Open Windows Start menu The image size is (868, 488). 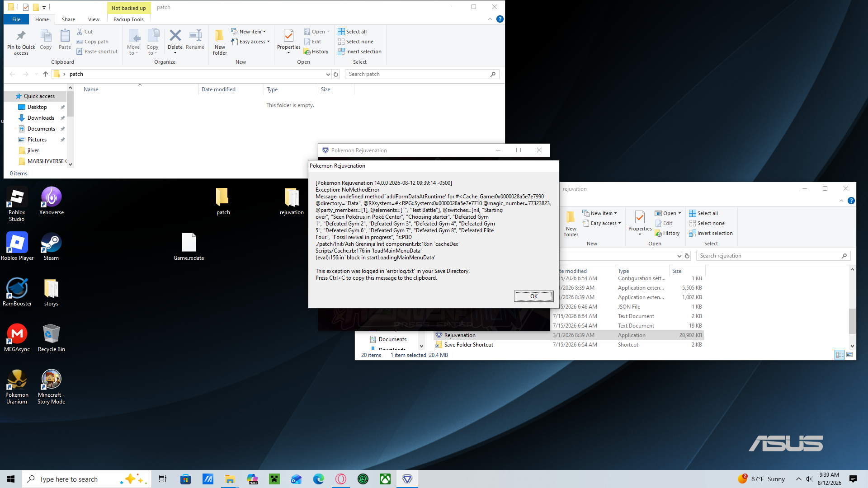click(11, 479)
